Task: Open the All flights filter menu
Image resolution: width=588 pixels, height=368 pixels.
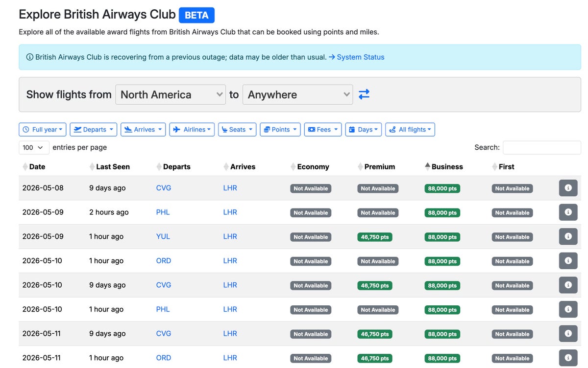Action: pos(410,130)
